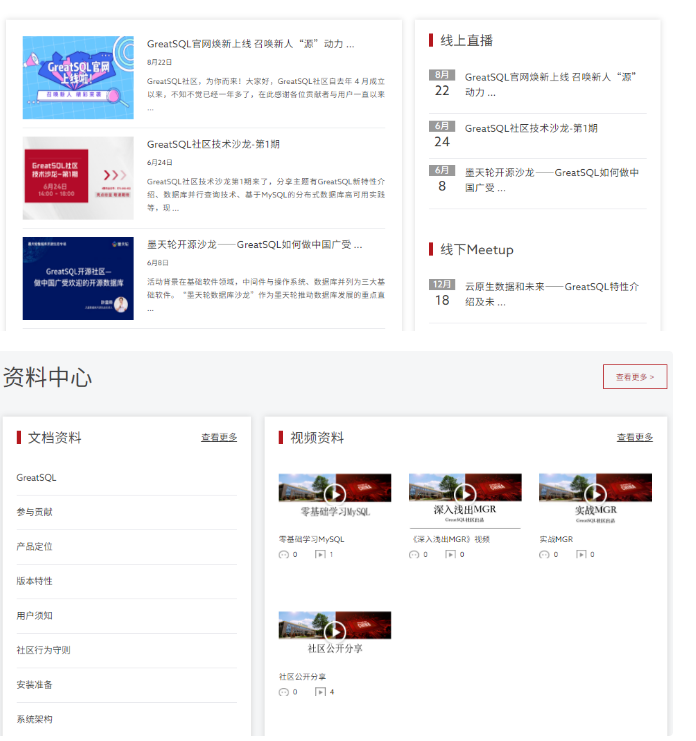Click comment icon under 《深入浅出MGR》视频
Image resolution: width=696 pixels, height=741 pixels.
point(414,554)
